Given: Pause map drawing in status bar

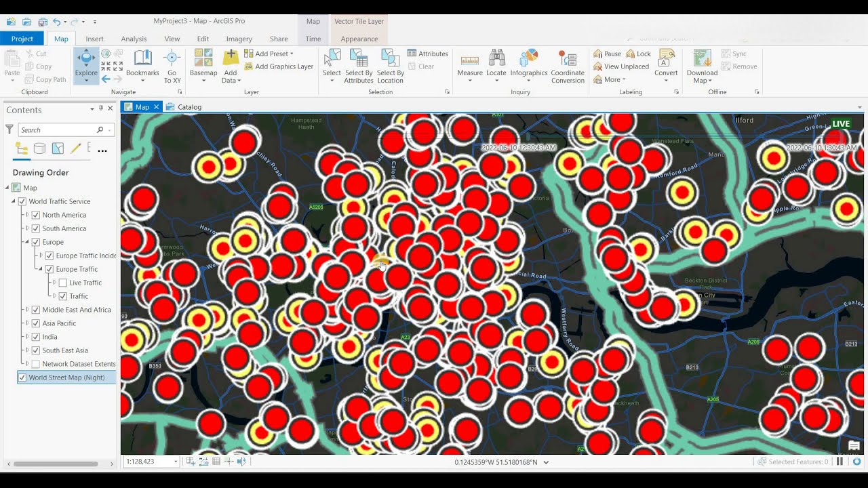Looking at the screenshot, I should (840, 462).
